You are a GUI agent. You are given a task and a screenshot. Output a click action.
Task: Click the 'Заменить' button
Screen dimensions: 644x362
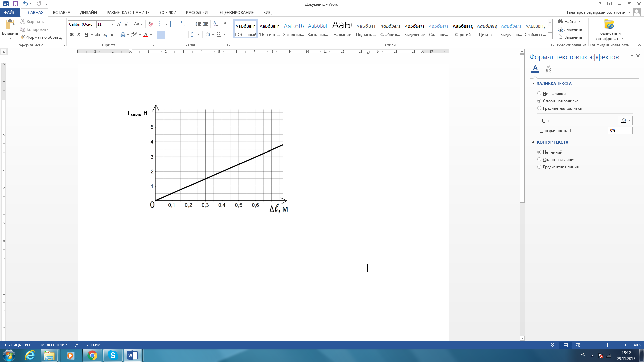coord(570,29)
